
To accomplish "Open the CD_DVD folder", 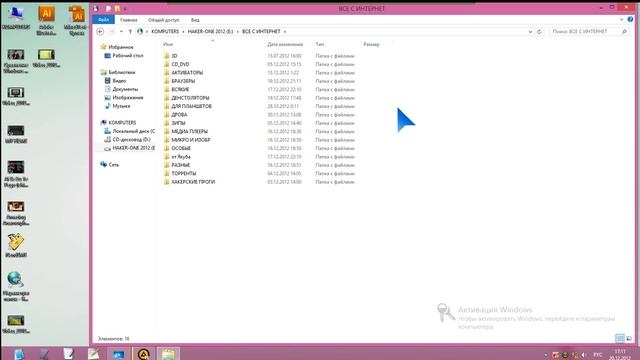I will point(180,64).
